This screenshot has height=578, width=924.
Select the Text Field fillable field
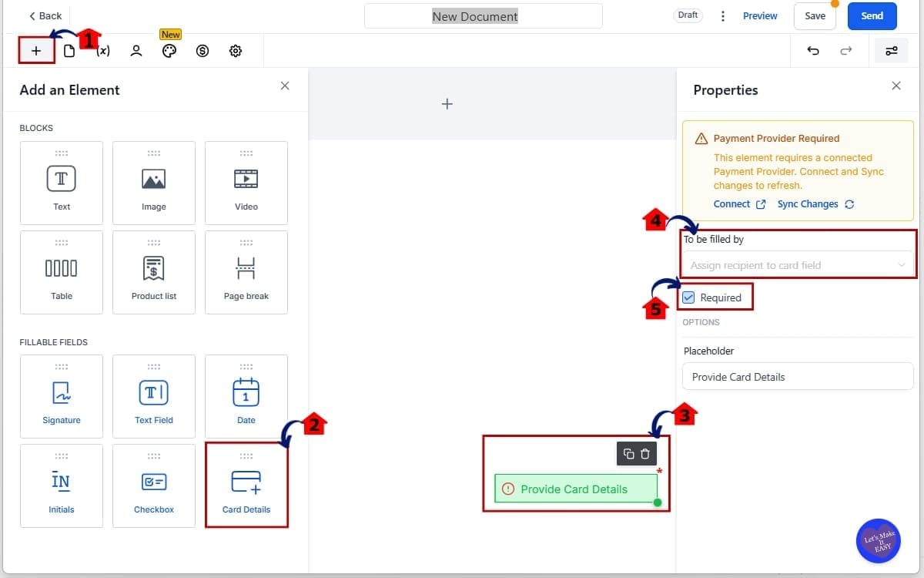(x=154, y=396)
